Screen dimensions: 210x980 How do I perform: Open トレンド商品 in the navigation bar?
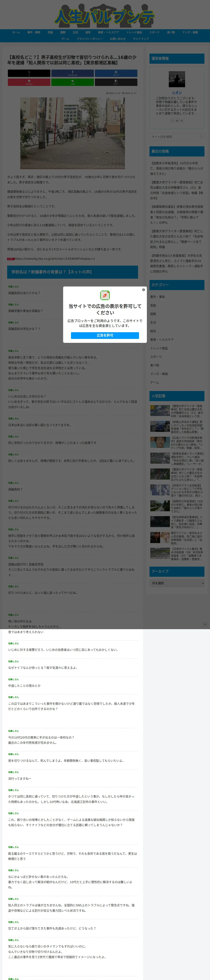click(134, 32)
